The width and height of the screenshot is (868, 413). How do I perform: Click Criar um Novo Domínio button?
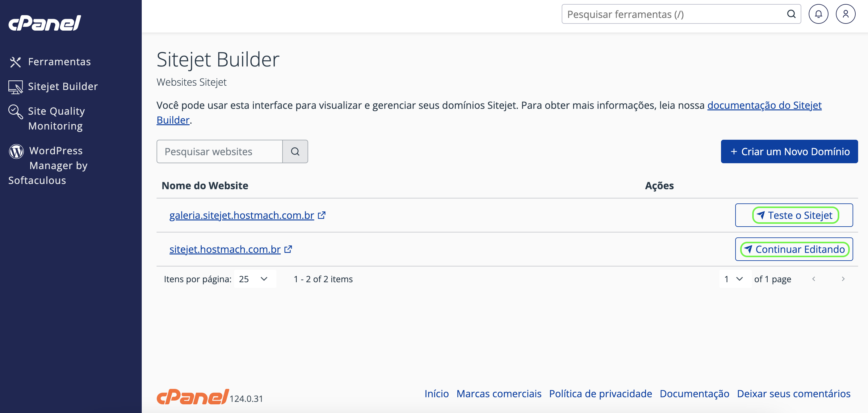click(x=790, y=151)
